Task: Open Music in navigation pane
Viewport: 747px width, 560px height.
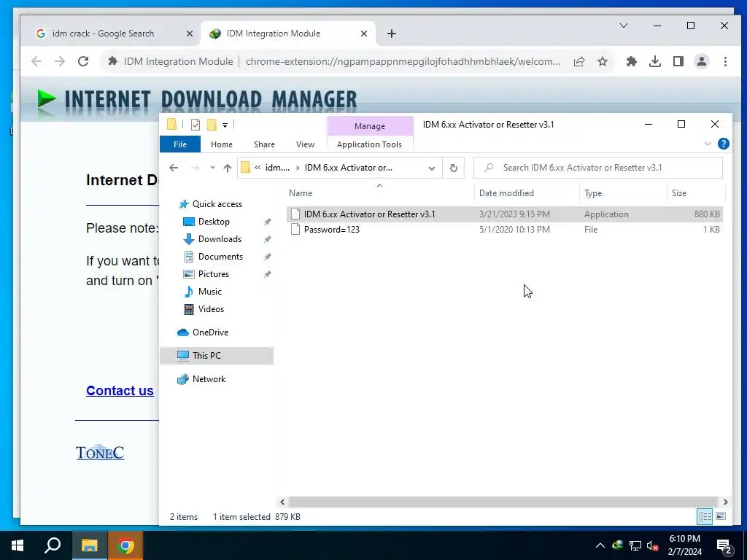Action: (209, 292)
